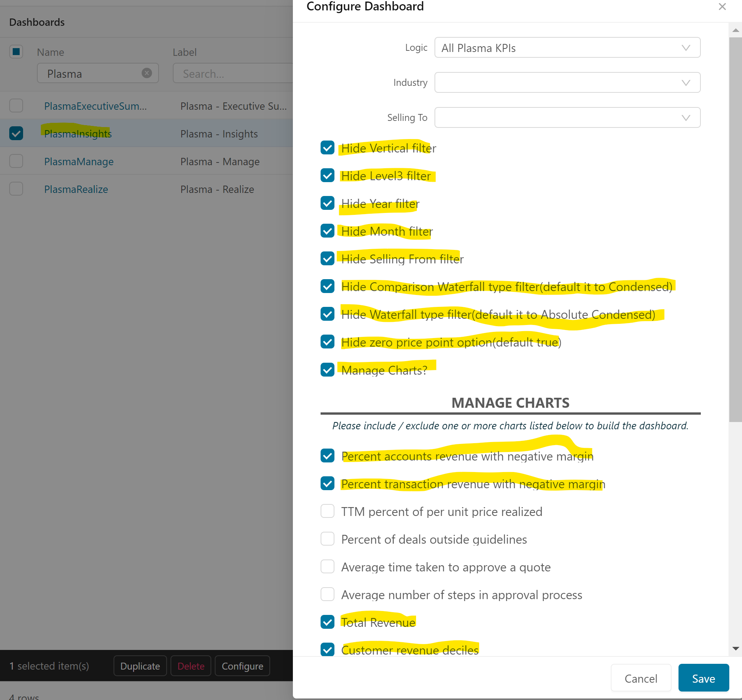Check Percent of deals outside guidelines
Screen dimensions: 742x700
(x=328, y=539)
